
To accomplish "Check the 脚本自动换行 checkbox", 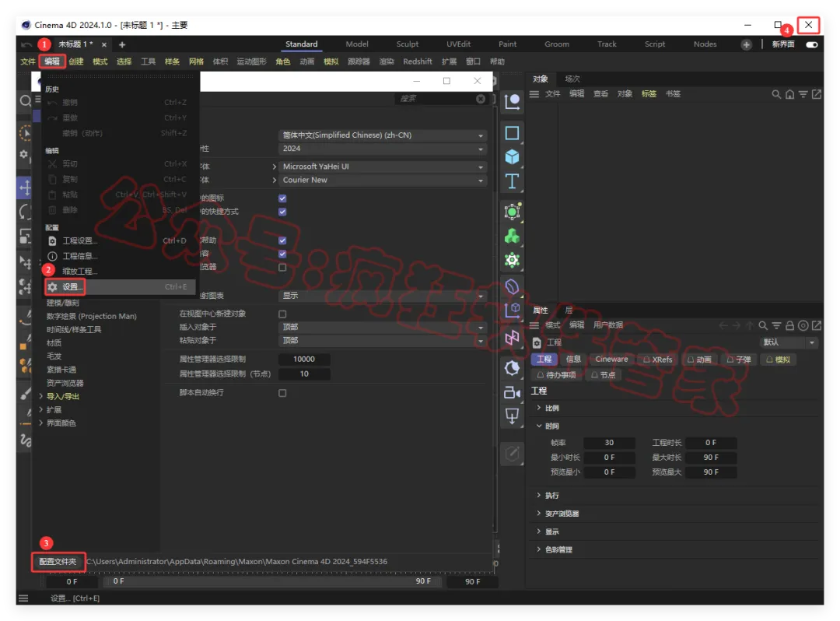I will coord(282,393).
